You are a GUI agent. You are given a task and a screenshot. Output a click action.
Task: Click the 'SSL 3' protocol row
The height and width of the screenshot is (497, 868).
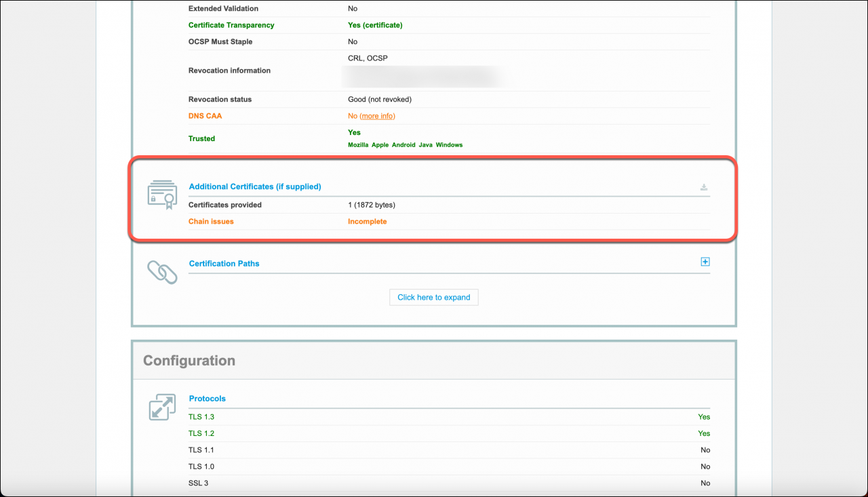pyautogui.click(x=449, y=483)
